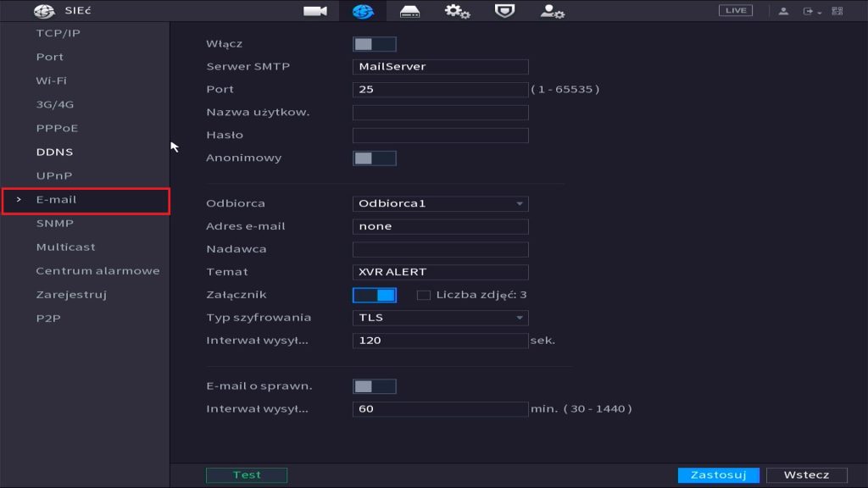Screen dimensions: 868x488
Task: Select TCP/IP in the sidebar
Action: click(x=58, y=34)
